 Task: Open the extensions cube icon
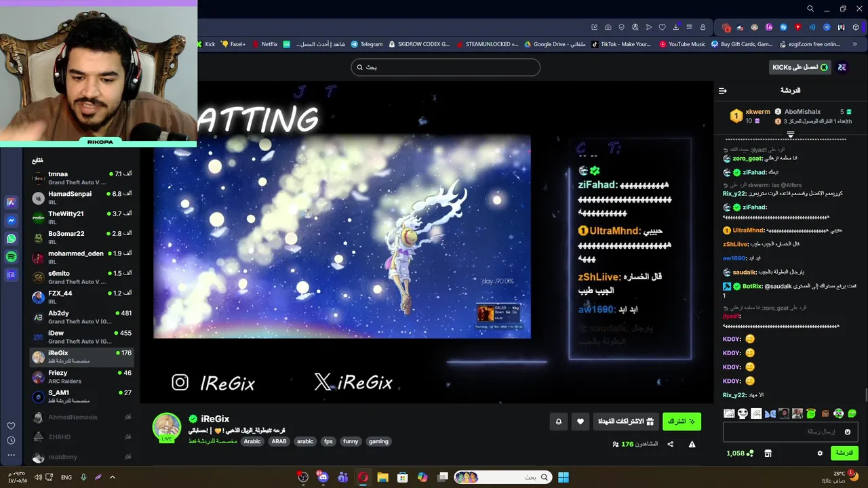coord(856,27)
